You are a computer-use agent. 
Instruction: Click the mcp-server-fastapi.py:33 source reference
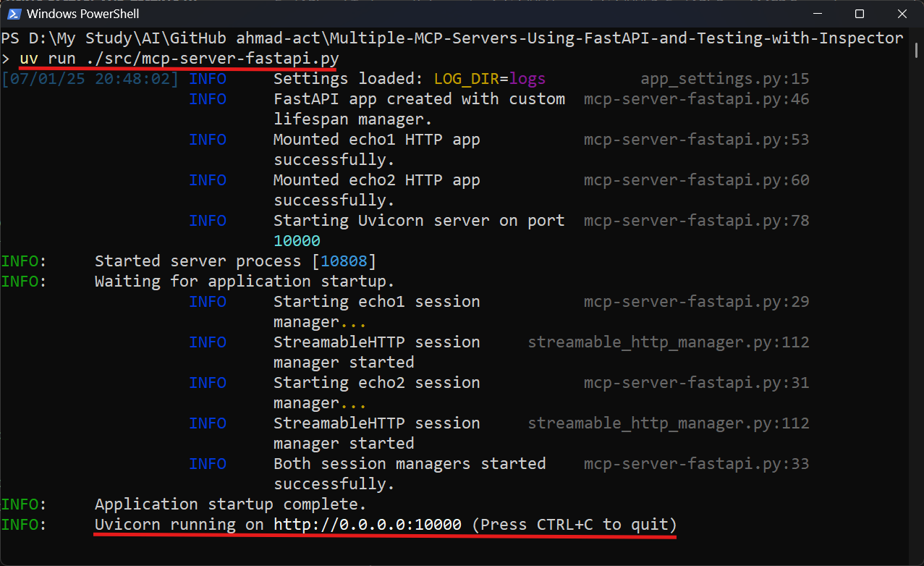click(697, 463)
